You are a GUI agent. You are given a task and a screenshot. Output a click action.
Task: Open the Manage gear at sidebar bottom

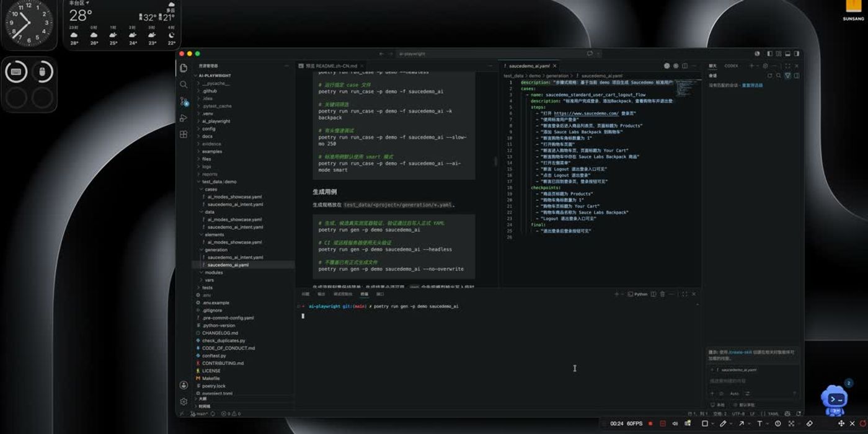pyautogui.click(x=184, y=402)
